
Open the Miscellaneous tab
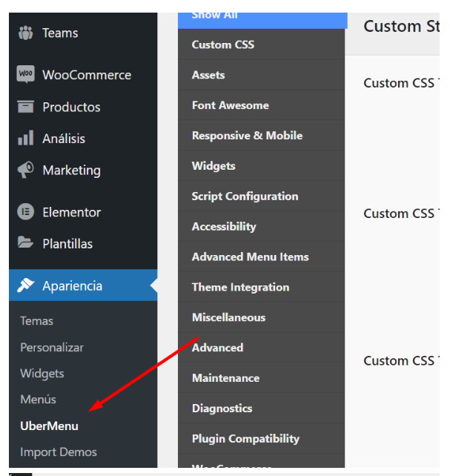tap(261, 317)
